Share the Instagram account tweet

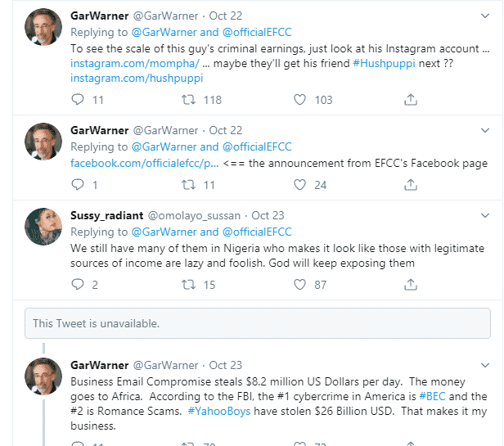(x=411, y=100)
